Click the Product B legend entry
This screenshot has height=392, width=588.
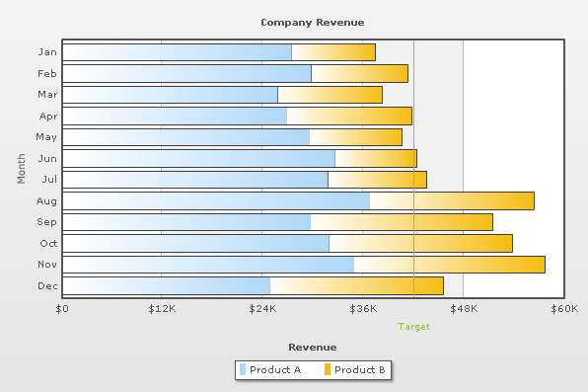tap(355, 370)
